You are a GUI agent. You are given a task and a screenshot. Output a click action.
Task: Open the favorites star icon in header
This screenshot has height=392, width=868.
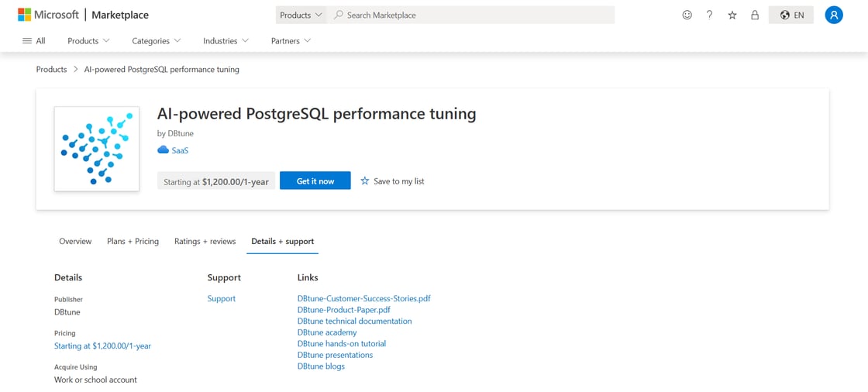pyautogui.click(x=732, y=15)
